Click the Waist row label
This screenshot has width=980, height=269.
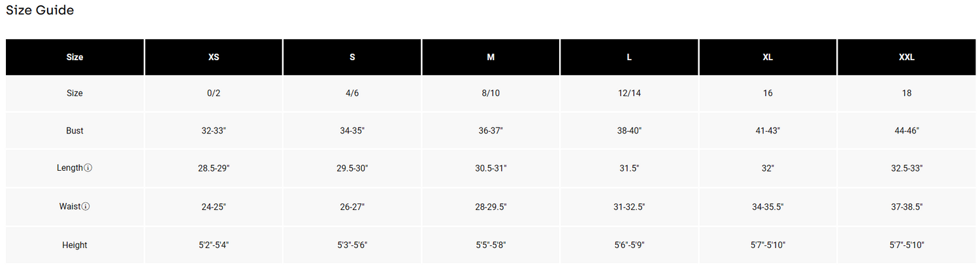pos(69,207)
